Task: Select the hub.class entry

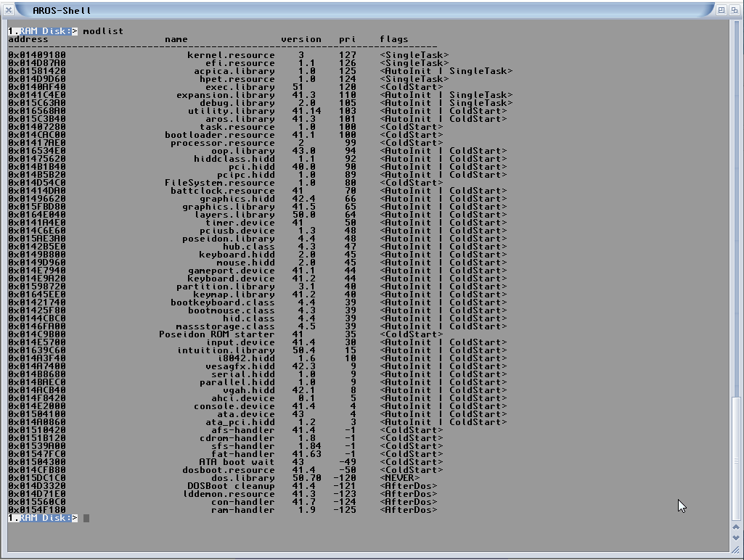Action: click(249, 247)
